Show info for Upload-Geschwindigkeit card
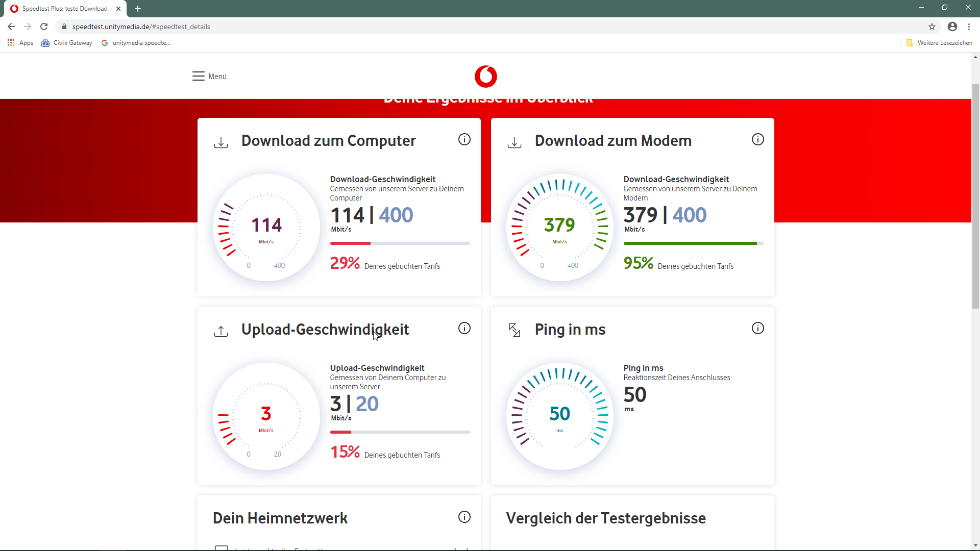Screen dimensions: 980x551 click(x=464, y=328)
